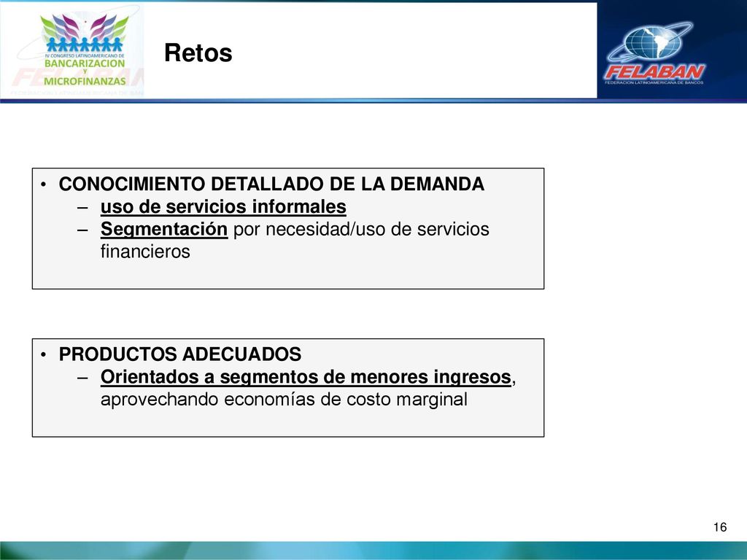This screenshot has width=747, height=560.
Task: Click the 'FEDERACION LATINOAMERICANA DE BANCOS' caption
Action: (654, 82)
